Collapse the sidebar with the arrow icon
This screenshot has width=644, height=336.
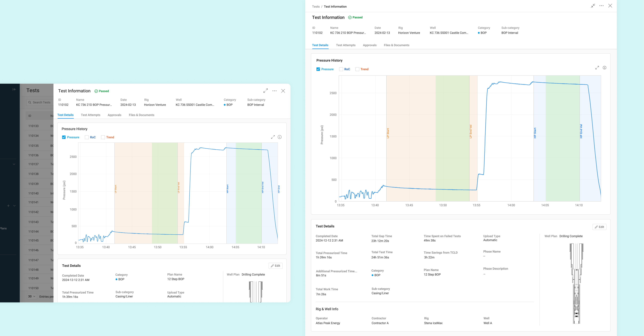[x=14, y=89]
